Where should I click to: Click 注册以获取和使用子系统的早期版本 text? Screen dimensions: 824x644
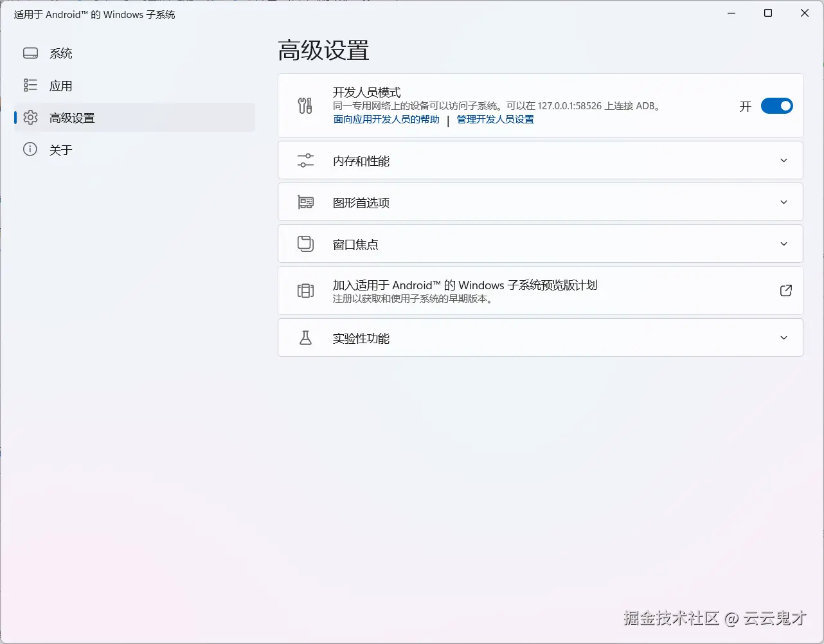(x=413, y=299)
